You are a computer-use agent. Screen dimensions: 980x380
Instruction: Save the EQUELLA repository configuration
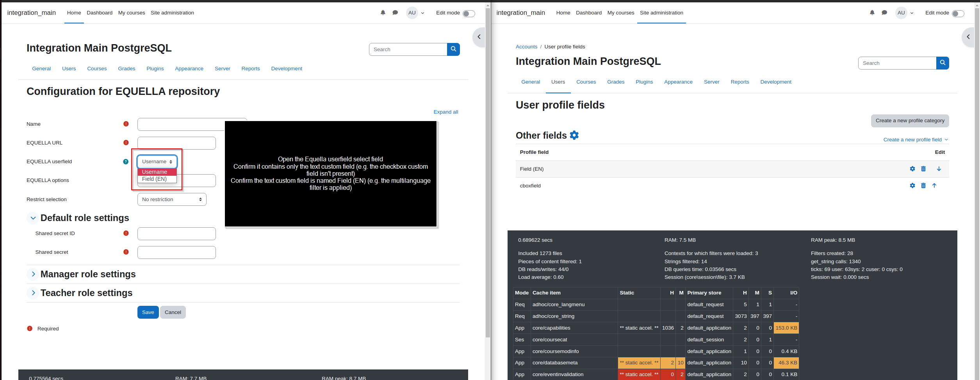148,312
